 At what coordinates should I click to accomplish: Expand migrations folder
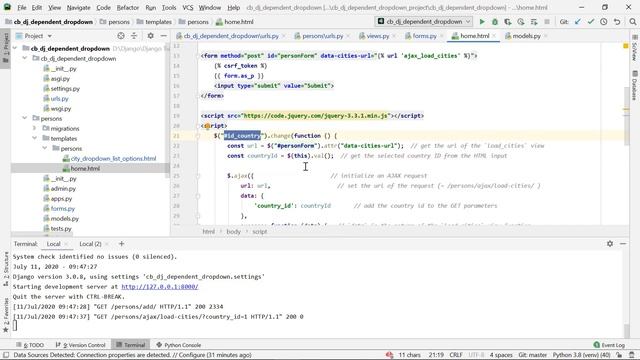pos(35,128)
